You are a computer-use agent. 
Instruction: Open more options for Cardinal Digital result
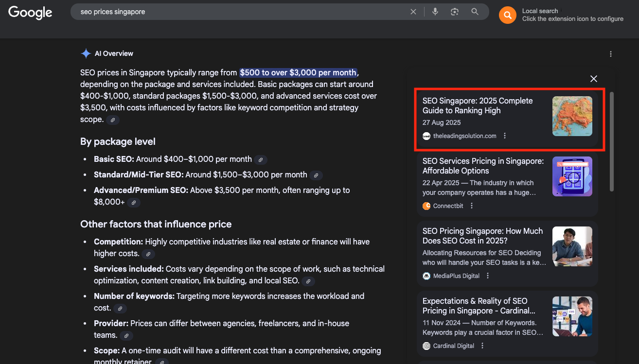click(x=482, y=346)
